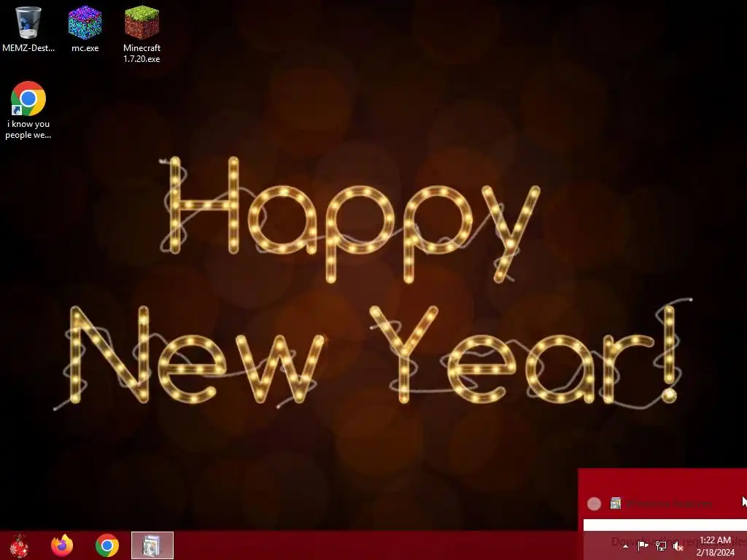
Task: Click the muted speaker volume icon
Action: click(678, 545)
